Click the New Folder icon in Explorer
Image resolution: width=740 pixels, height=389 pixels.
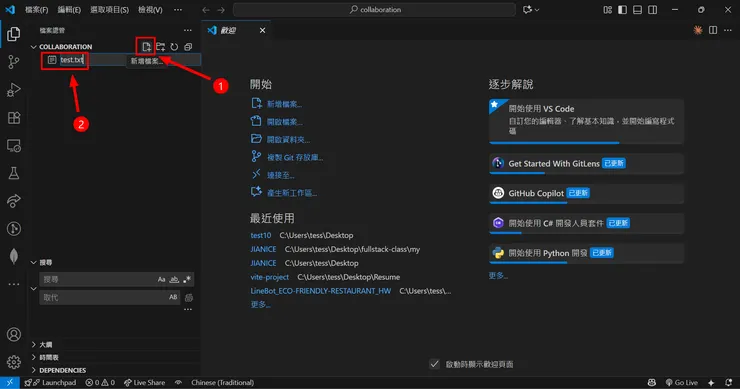tap(160, 47)
